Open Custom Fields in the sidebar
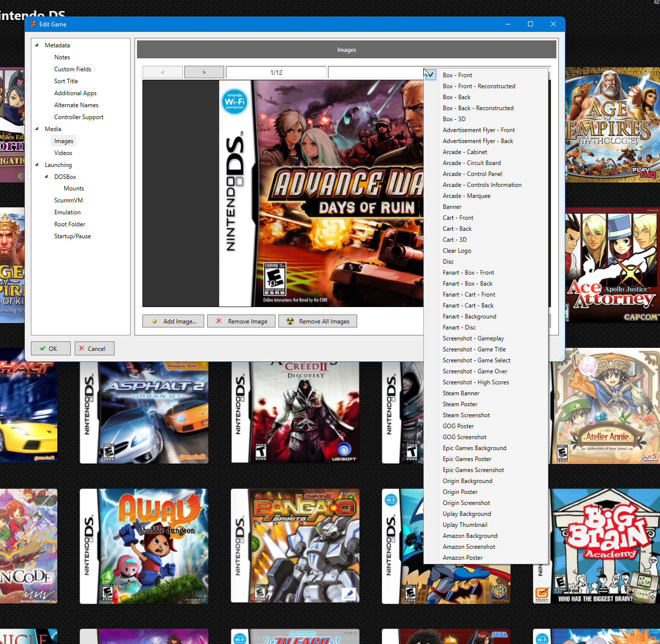Image resolution: width=660 pixels, height=644 pixels. coord(73,69)
